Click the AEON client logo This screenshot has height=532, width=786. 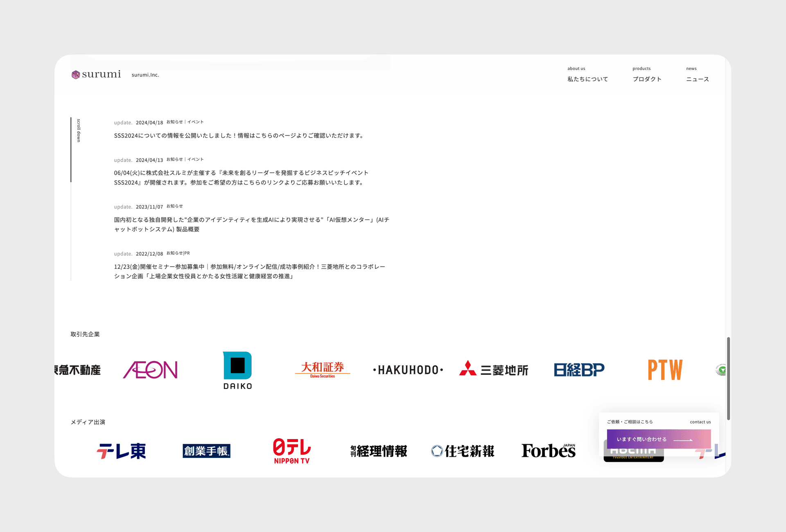click(150, 370)
